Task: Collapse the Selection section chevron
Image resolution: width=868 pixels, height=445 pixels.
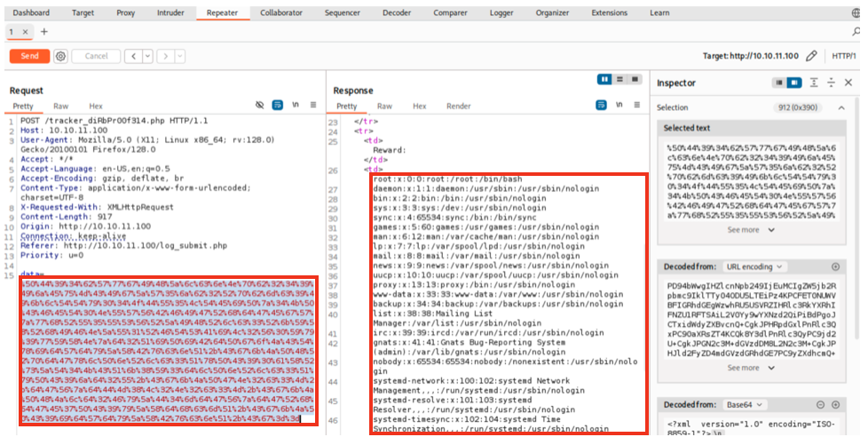Action: click(x=841, y=107)
